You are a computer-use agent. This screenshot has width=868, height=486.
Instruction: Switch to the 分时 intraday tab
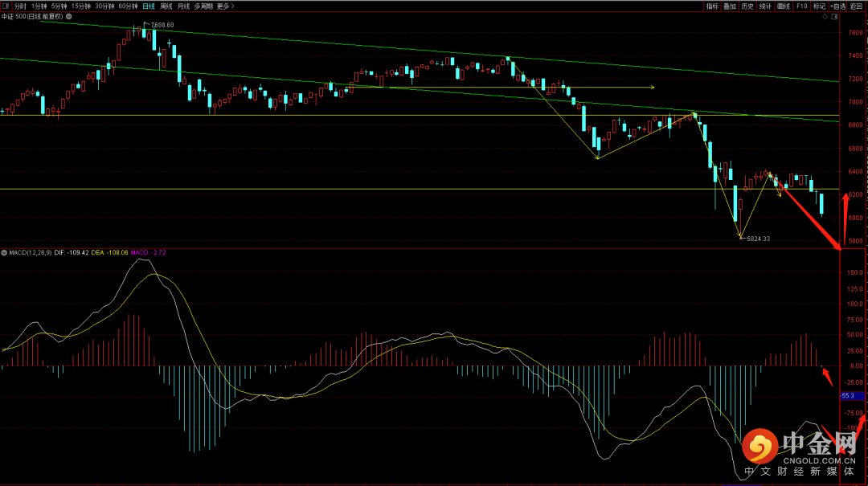[x=20, y=6]
